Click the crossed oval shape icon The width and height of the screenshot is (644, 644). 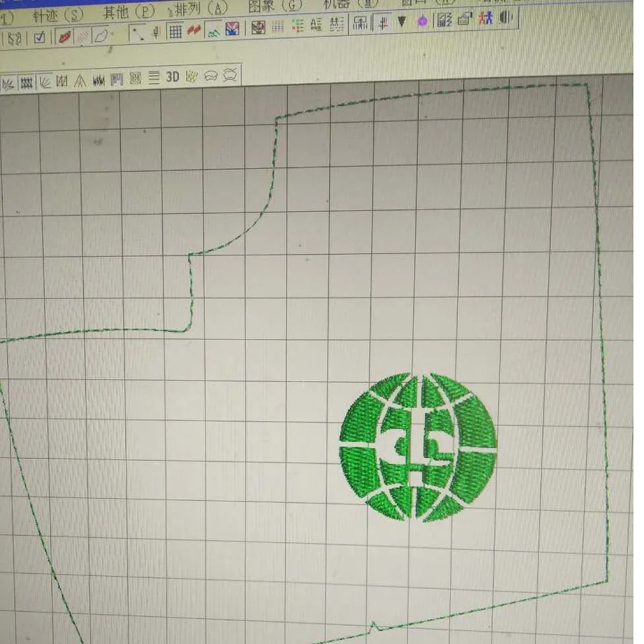click(230, 75)
